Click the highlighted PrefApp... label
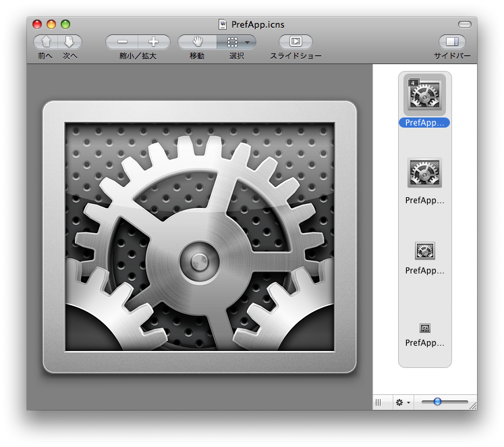504x447 pixels. (x=424, y=123)
